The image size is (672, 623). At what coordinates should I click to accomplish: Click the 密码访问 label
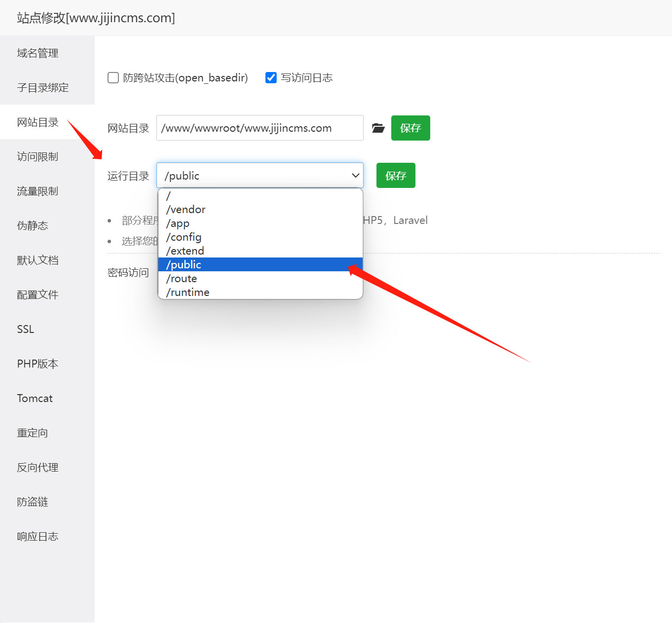[x=128, y=272]
